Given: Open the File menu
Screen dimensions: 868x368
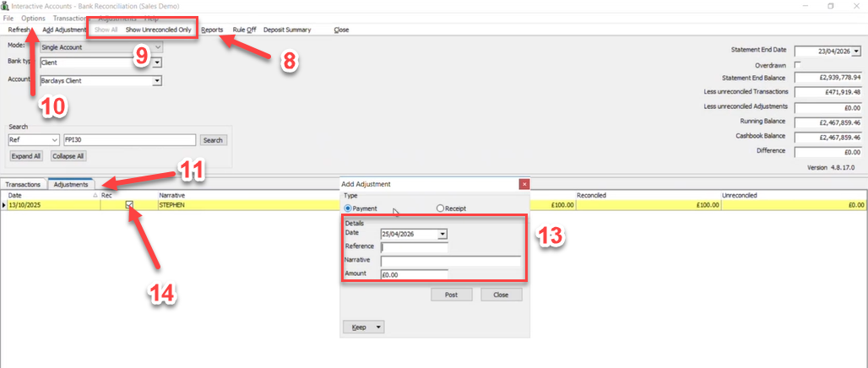Looking at the screenshot, I should (8, 19).
